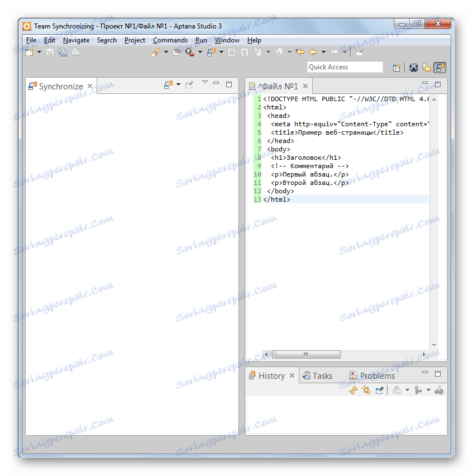Toggle block selection mode icon
Viewport: 473px width, 476px height.
[232, 52]
